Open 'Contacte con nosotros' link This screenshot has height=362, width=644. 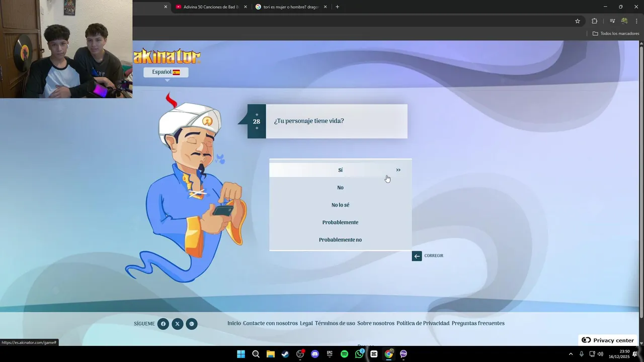coord(270,323)
